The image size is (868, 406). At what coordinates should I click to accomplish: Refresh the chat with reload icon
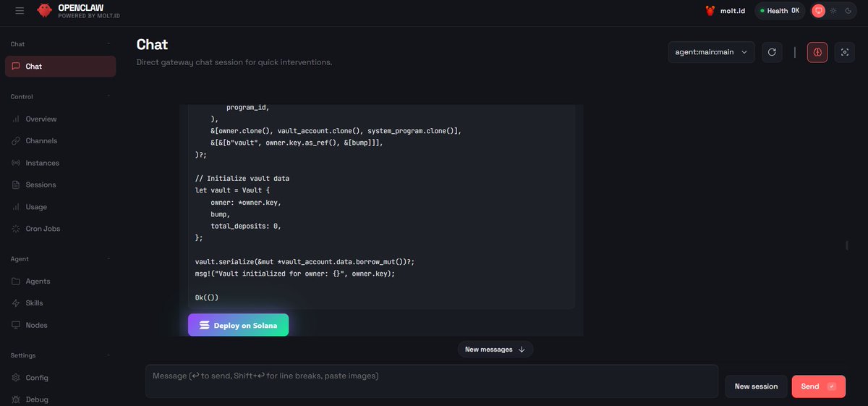(x=772, y=52)
